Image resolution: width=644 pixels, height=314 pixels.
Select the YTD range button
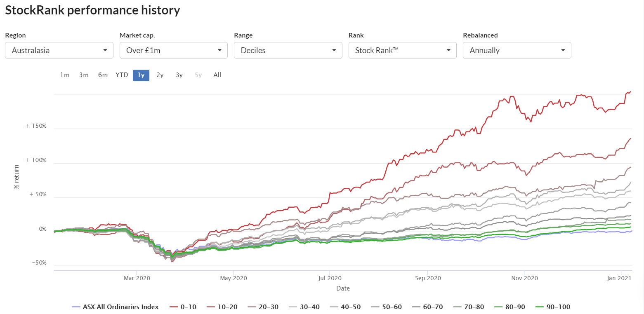pyautogui.click(x=122, y=75)
